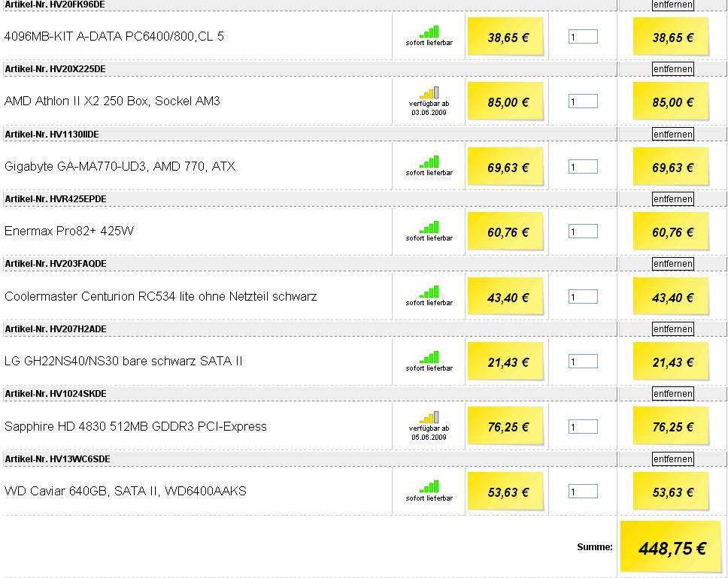The image size is (728, 578).
Task: Edit quantity field for Enermax Pro82+ 425W
Action: point(583,232)
